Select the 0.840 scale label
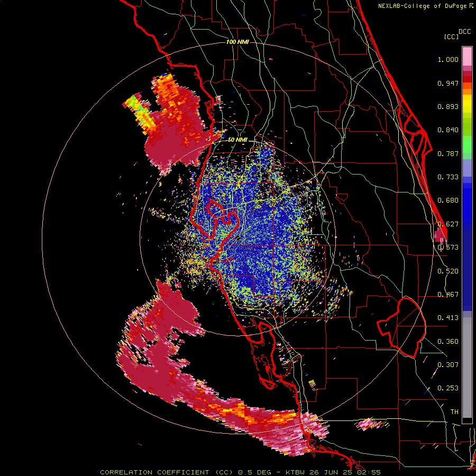The image size is (476, 476). click(x=448, y=130)
